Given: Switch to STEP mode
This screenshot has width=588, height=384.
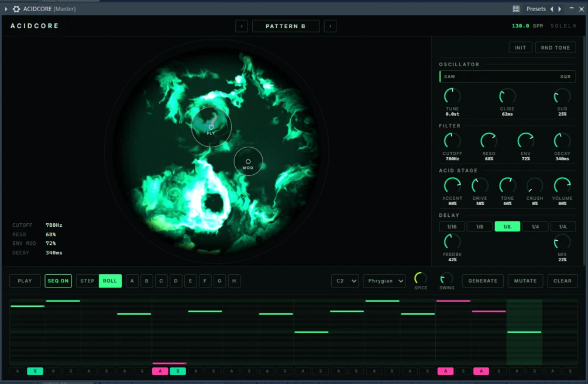Looking at the screenshot, I should pos(87,281).
